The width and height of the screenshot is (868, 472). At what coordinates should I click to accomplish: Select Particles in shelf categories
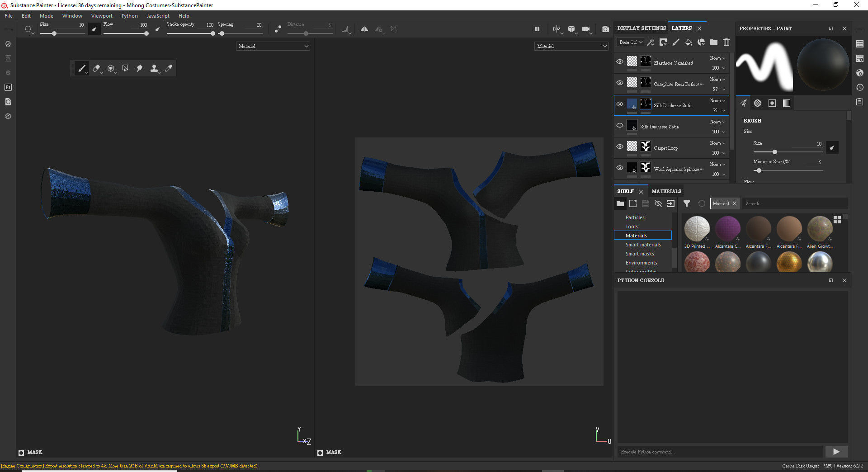click(x=635, y=217)
